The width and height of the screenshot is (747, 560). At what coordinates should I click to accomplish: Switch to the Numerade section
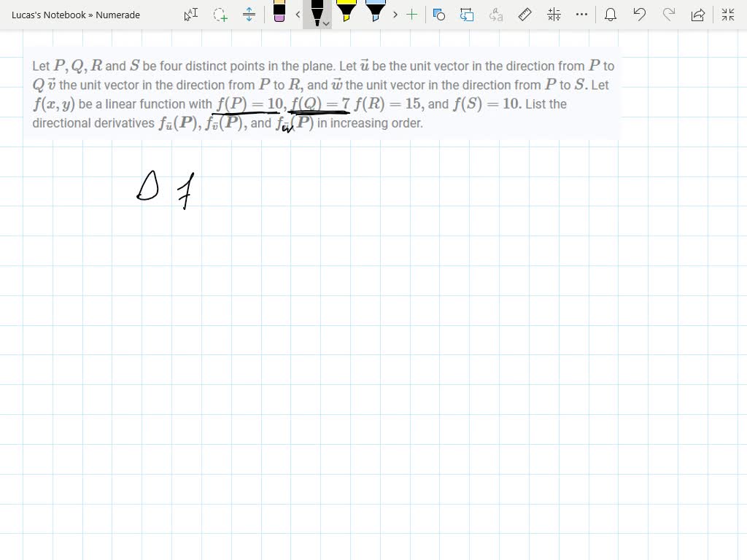(117, 15)
